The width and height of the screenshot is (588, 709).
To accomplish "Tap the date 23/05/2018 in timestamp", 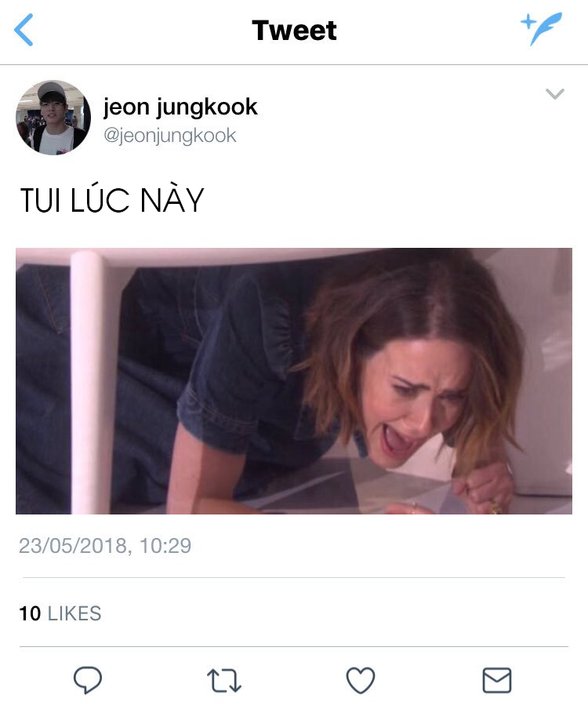I will click(x=73, y=545).
